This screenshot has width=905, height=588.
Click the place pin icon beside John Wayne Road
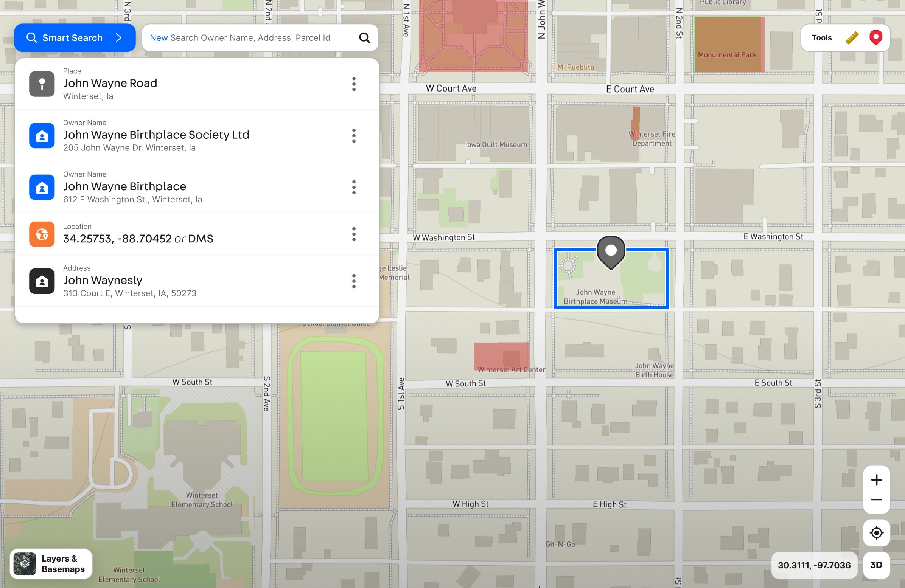(42, 84)
